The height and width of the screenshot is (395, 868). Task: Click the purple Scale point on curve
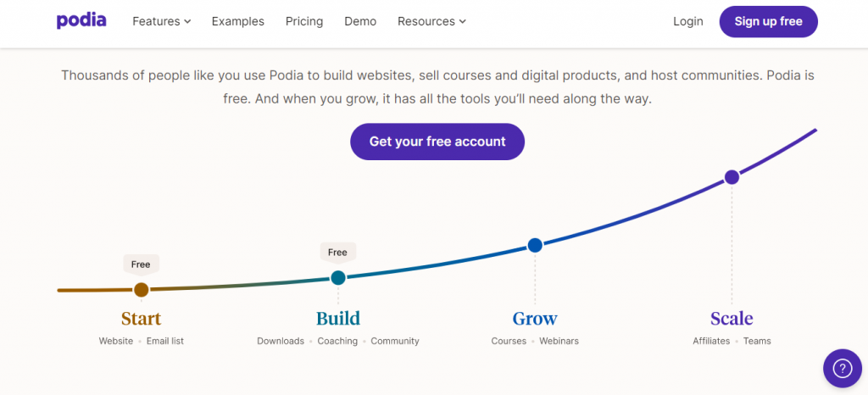732,177
